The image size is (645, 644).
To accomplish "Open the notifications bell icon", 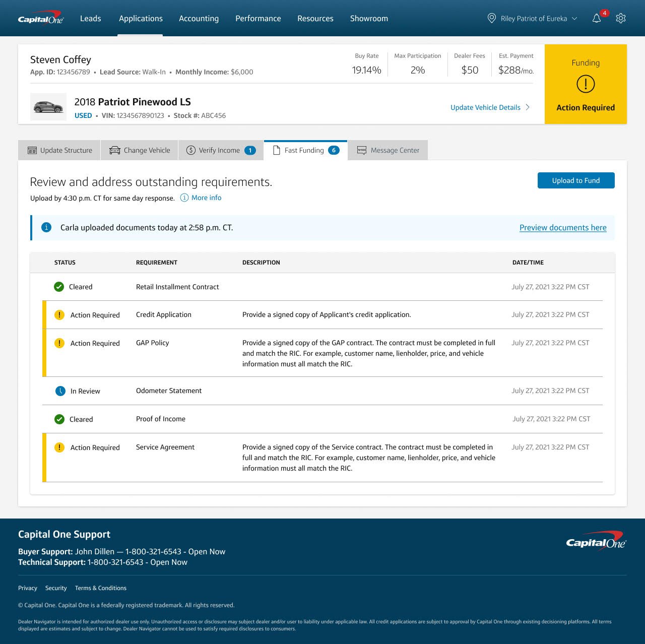I will (597, 19).
